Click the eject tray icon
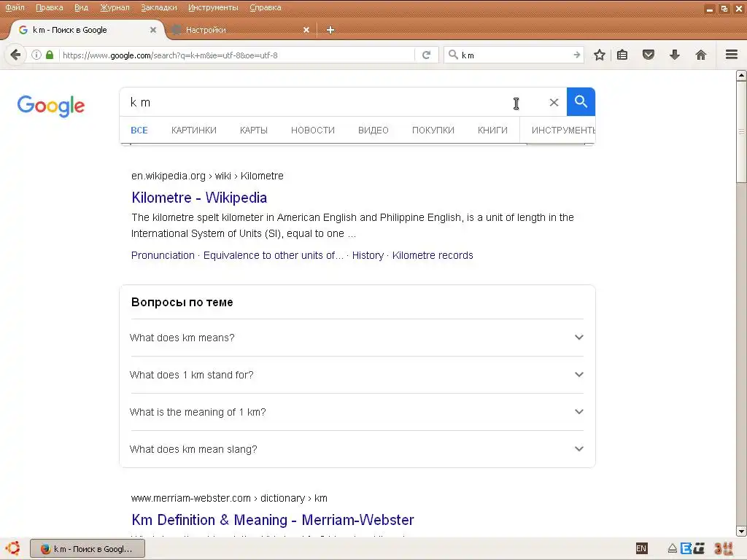747x560 pixels. point(672,549)
